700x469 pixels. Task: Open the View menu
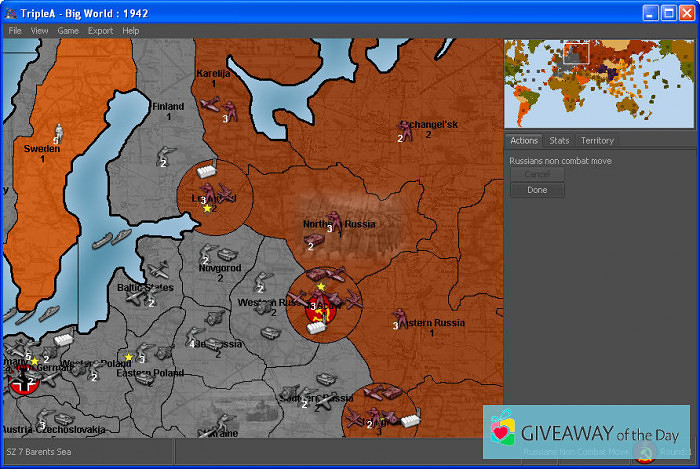tap(39, 31)
